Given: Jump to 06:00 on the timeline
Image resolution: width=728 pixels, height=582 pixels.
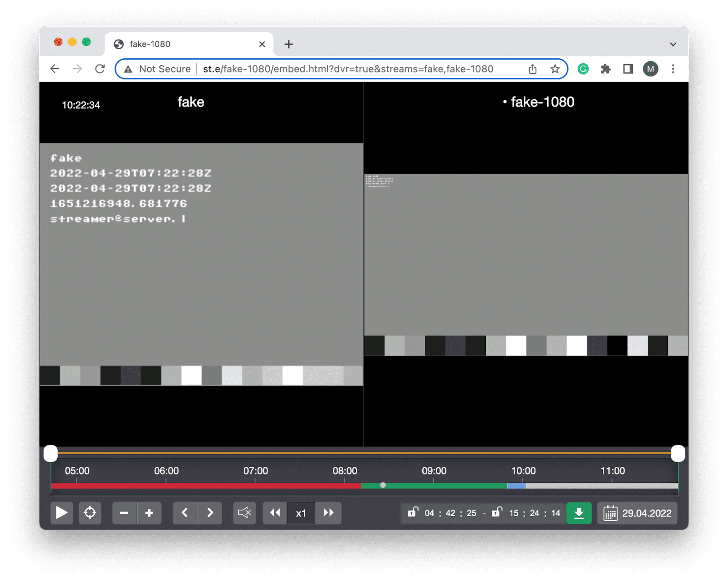Looking at the screenshot, I should pyautogui.click(x=166, y=471).
